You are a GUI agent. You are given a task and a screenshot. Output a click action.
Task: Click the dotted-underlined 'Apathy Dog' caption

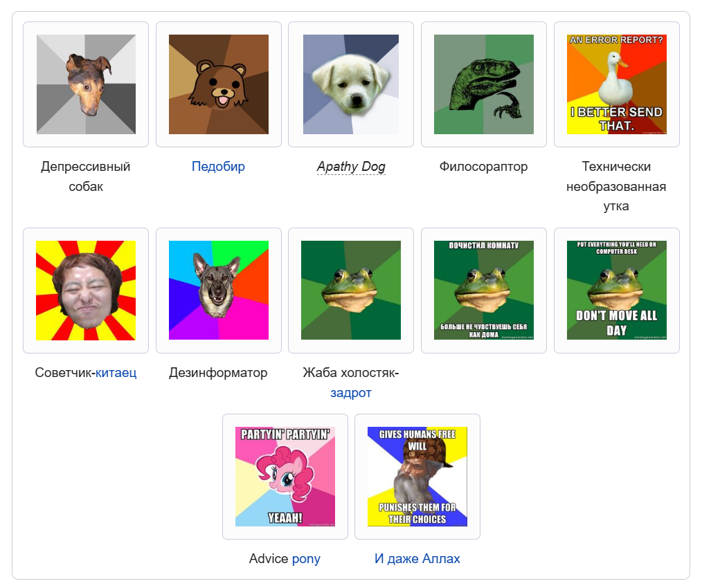pyautogui.click(x=351, y=167)
